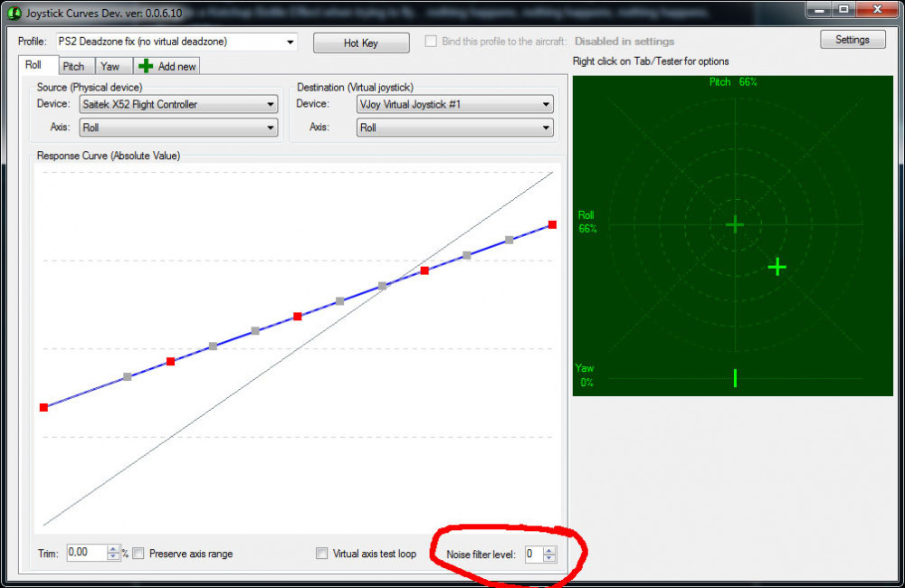Switch to the Yaw tab

[113, 66]
